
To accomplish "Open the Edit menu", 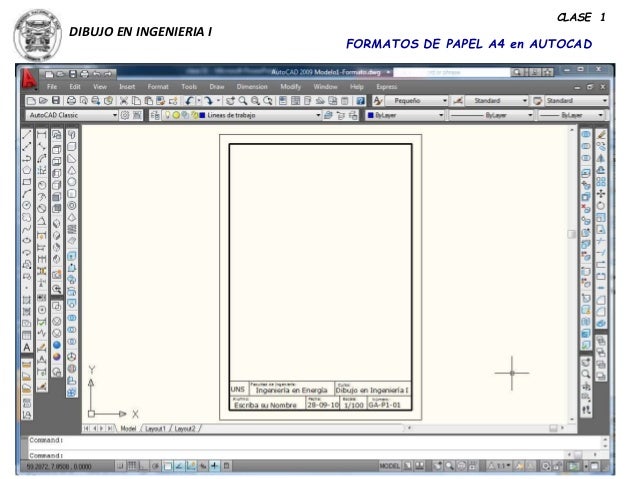I will [75, 87].
